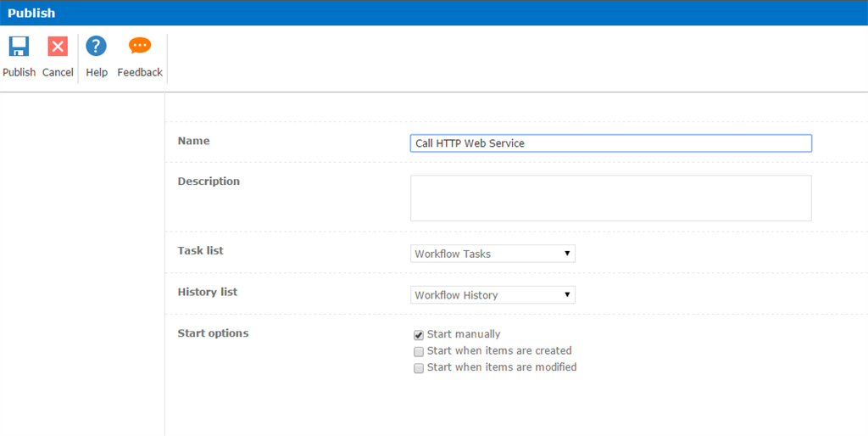868x436 pixels.
Task: Click into the Name text field
Action: pyautogui.click(x=610, y=143)
